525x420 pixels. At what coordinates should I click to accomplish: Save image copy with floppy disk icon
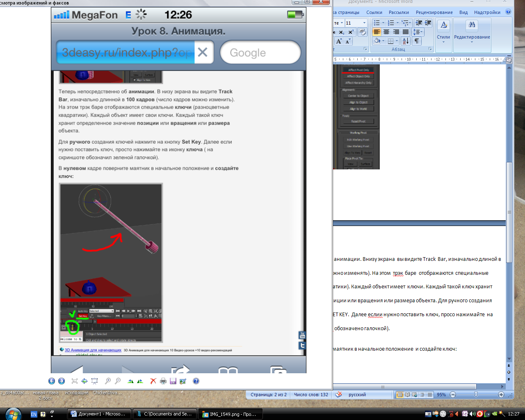[x=173, y=381]
